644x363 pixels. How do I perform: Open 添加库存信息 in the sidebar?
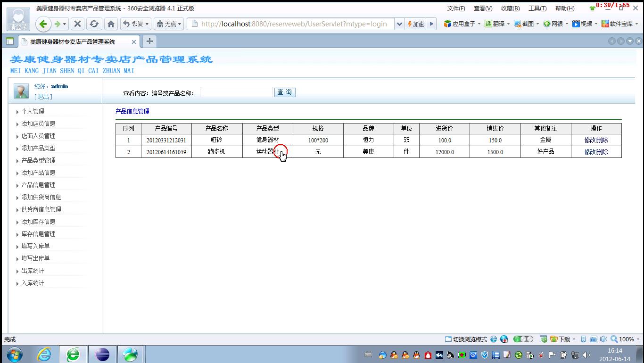coord(38,222)
